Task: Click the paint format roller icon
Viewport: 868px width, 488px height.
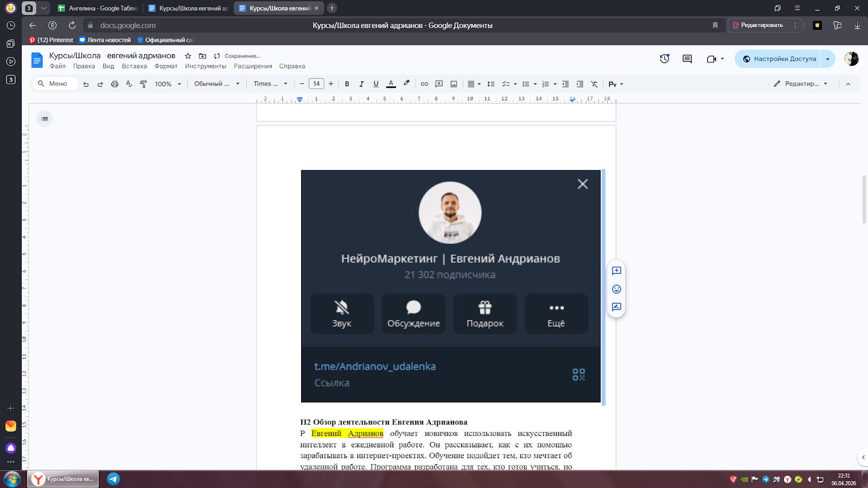Action: click(x=143, y=84)
